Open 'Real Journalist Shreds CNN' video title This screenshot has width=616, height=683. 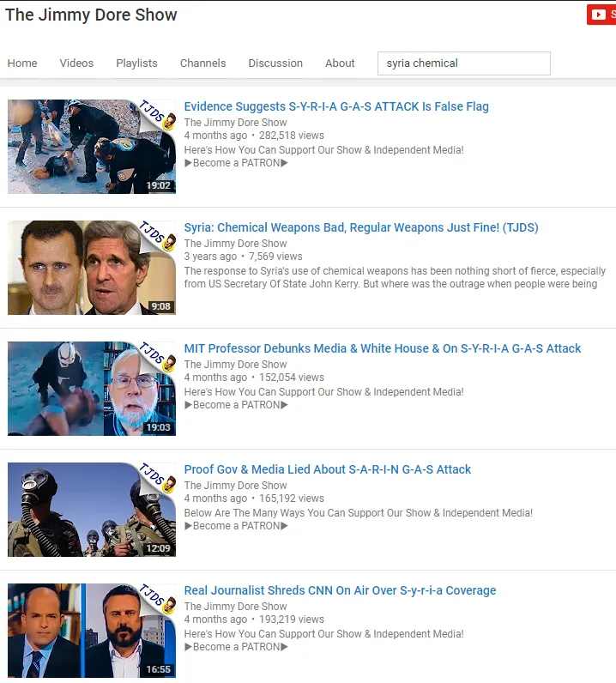(341, 590)
